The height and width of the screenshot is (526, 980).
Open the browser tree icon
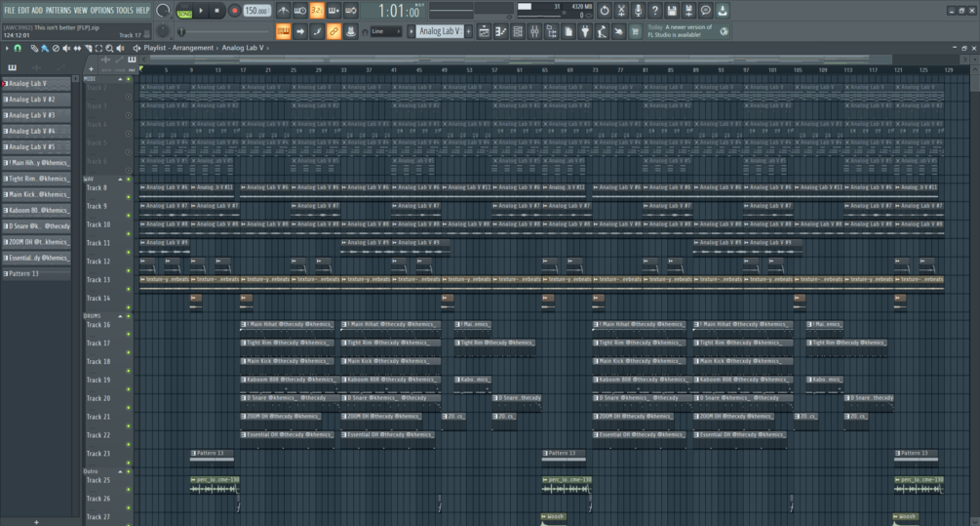[551, 31]
